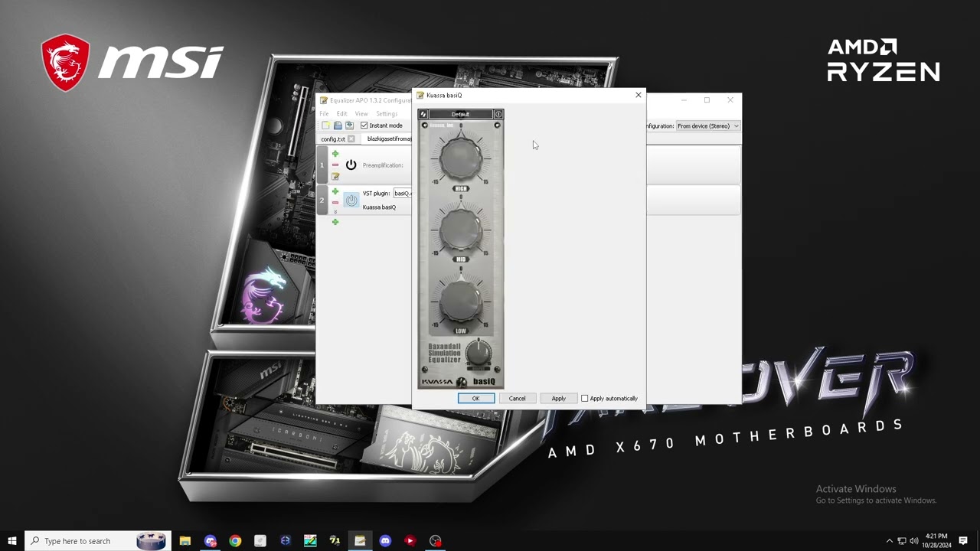Image resolution: width=980 pixels, height=551 pixels.
Task: Open the Windows Start menu
Action: 12,540
